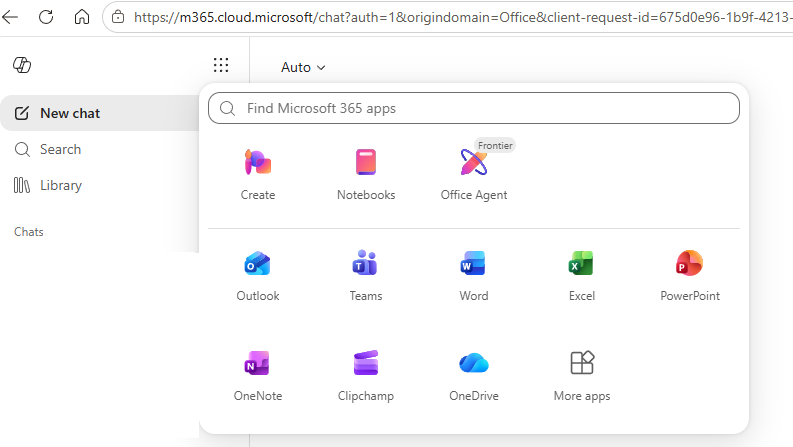Screen dimensions: 793x447
Task: Focus the browser address bar URL
Action: (x=462, y=17)
